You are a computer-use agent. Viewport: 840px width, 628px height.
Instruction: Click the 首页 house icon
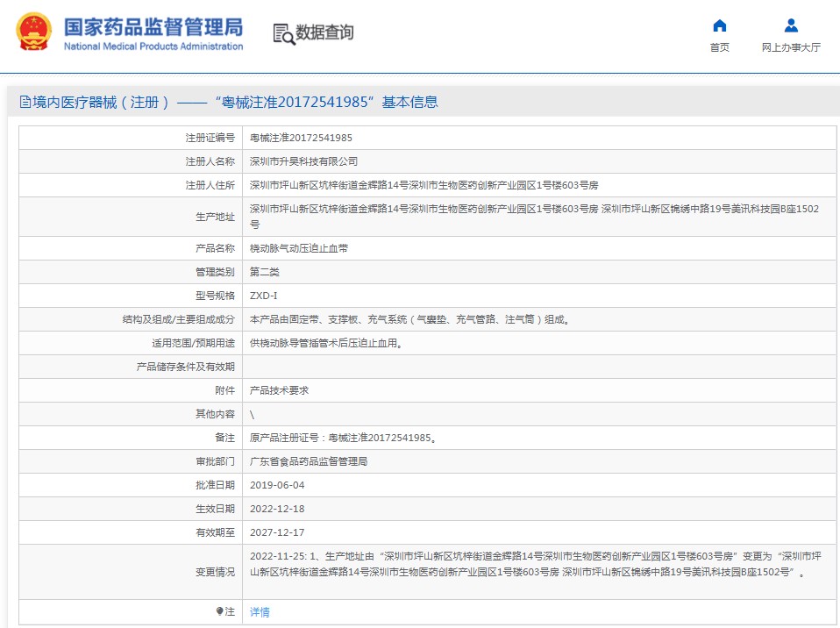[719, 25]
